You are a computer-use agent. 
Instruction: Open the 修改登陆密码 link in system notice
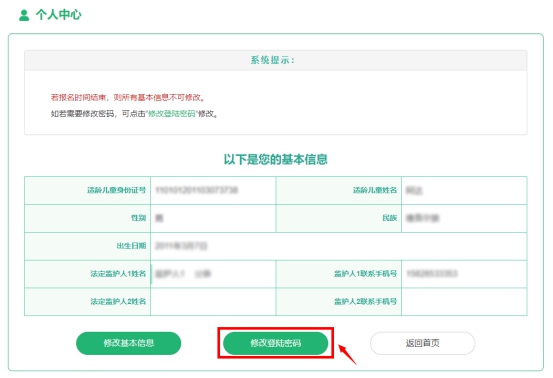coord(172,114)
